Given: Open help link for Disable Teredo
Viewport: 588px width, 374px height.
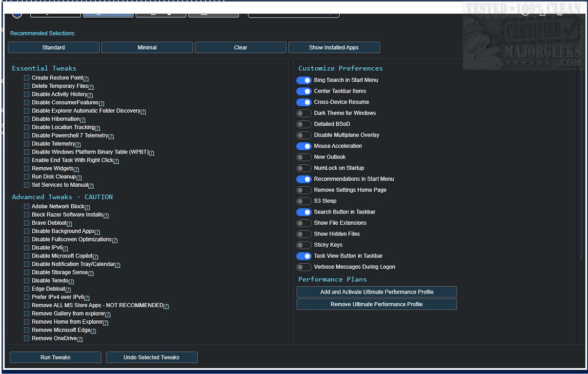Looking at the screenshot, I should click(71, 281).
